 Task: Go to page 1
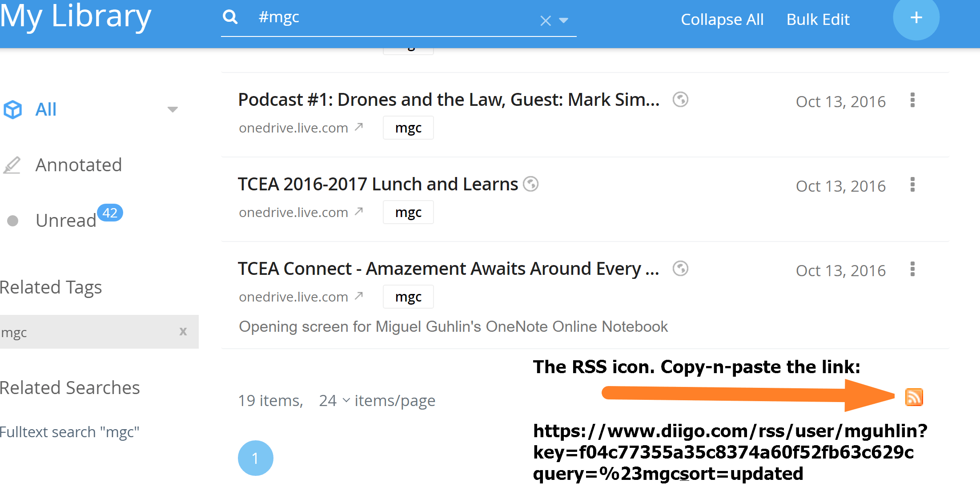pos(256,458)
